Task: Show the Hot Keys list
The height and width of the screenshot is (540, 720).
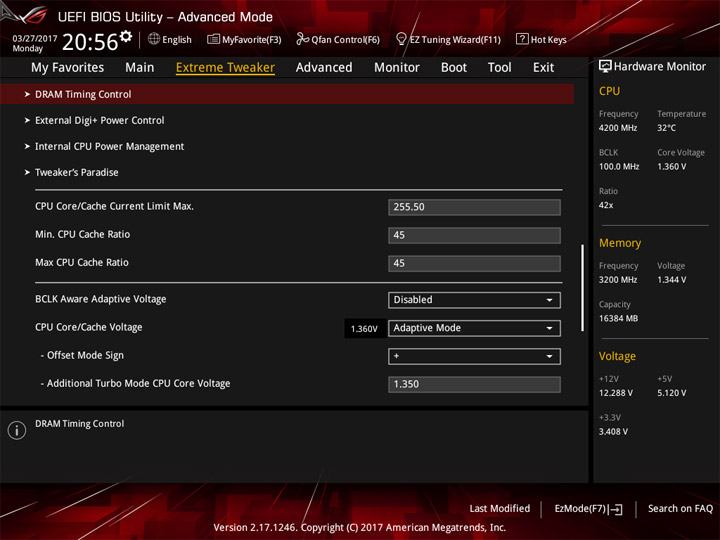Action: [x=541, y=39]
